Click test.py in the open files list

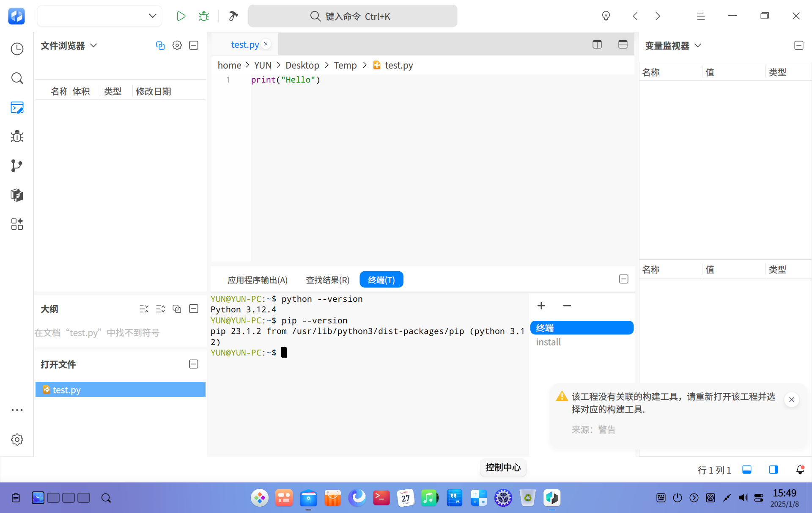coord(121,389)
